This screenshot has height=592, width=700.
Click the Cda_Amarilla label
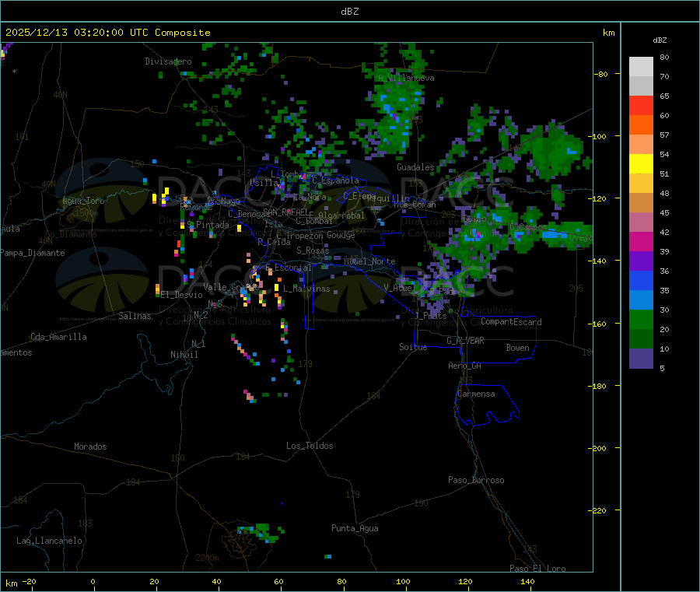tap(58, 337)
